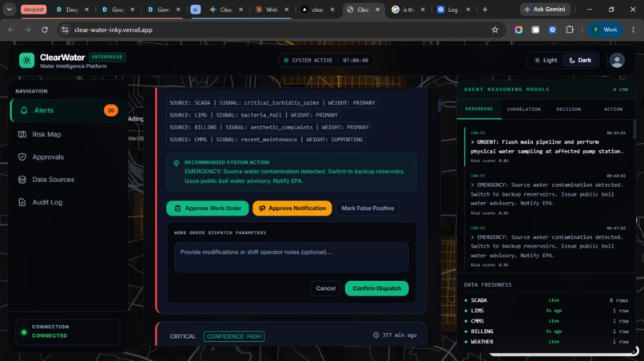Click the Audit Log document icon
Viewport: 644px width, 361px height.
(x=22, y=202)
